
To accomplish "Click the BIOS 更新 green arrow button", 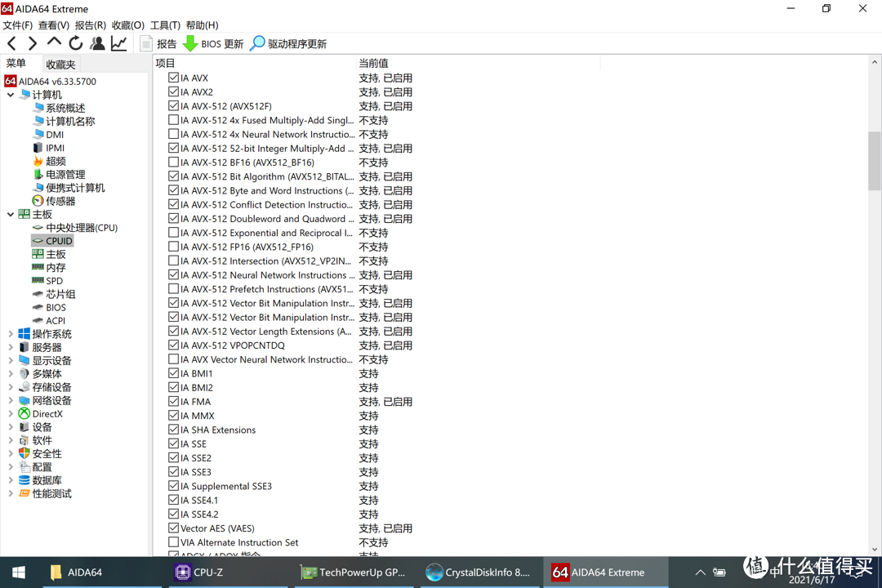I will (x=213, y=43).
